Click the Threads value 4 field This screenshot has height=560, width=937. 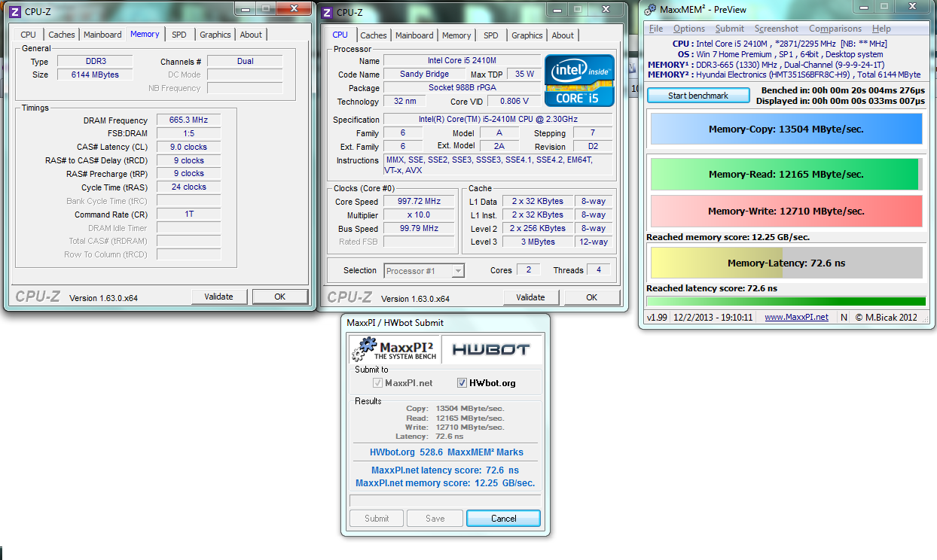click(x=599, y=269)
